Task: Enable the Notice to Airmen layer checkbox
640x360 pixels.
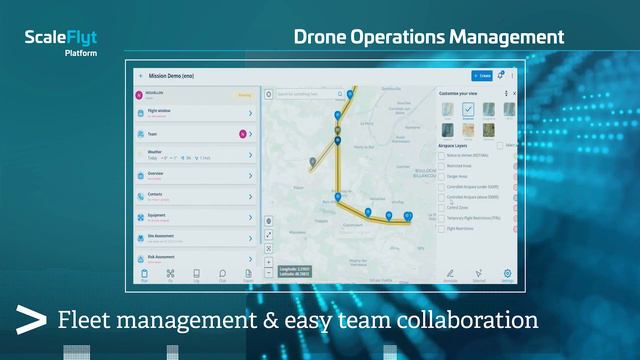Action: [441, 156]
